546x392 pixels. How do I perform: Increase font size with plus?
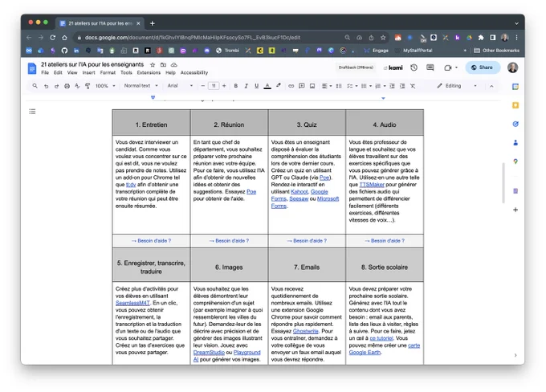coord(224,86)
